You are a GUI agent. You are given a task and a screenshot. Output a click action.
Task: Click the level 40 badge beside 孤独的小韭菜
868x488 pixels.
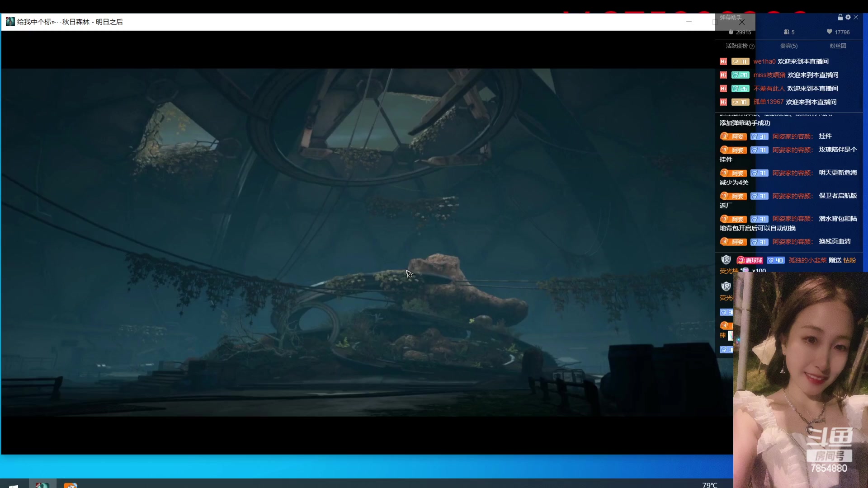pos(776,260)
